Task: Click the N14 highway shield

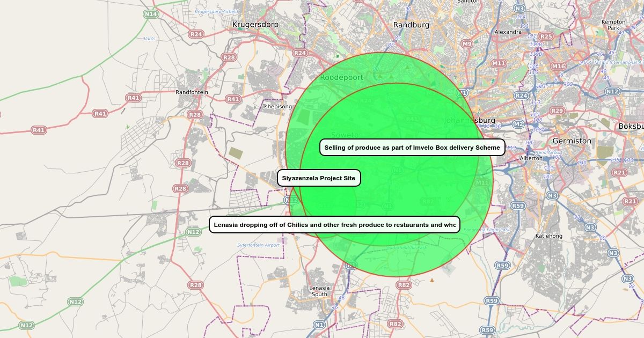Action: 151,14
